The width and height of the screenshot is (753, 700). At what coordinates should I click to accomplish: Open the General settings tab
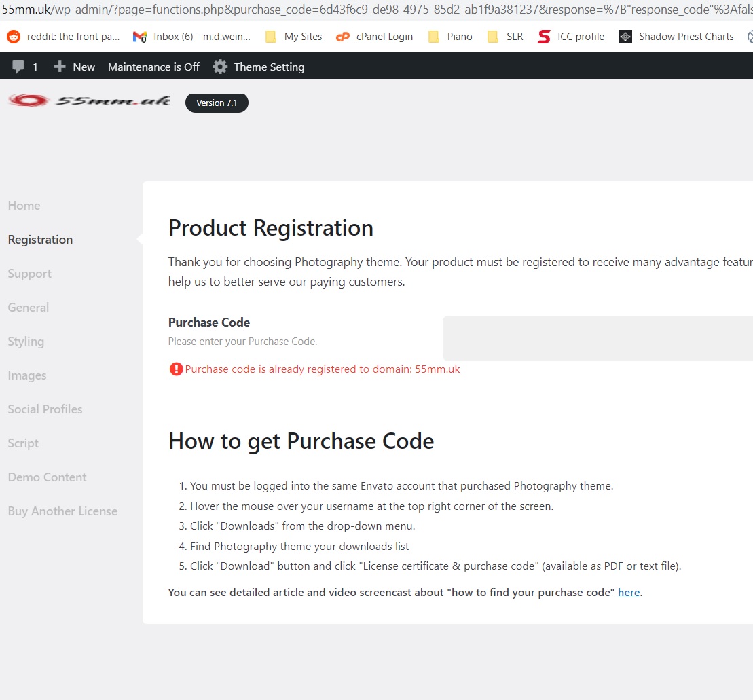(29, 308)
